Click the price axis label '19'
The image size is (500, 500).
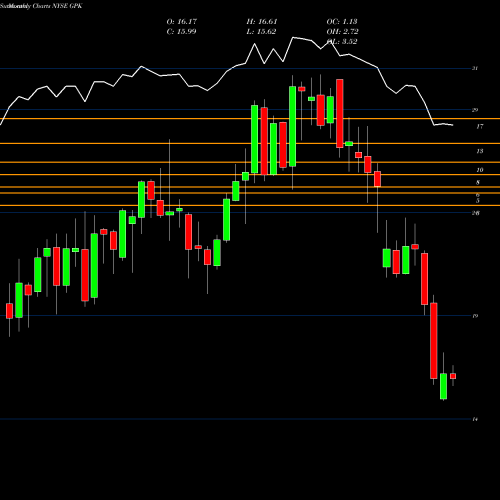[x=475, y=316]
